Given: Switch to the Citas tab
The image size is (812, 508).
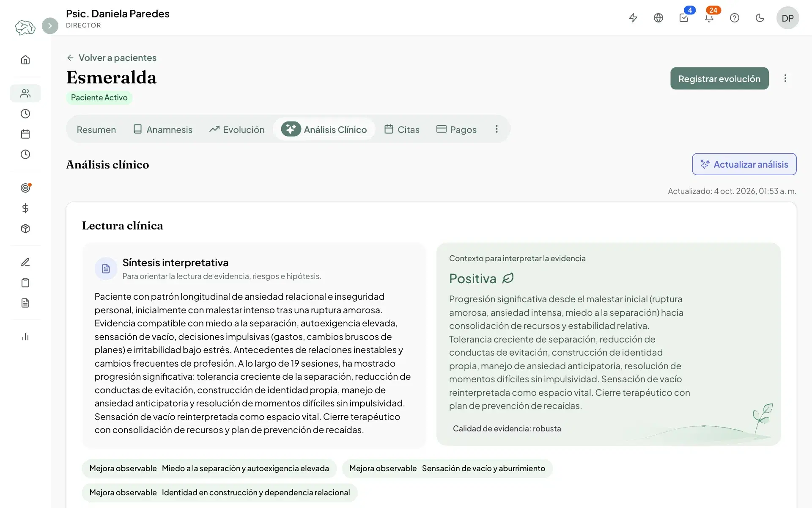Looking at the screenshot, I should click(x=402, y=130).
